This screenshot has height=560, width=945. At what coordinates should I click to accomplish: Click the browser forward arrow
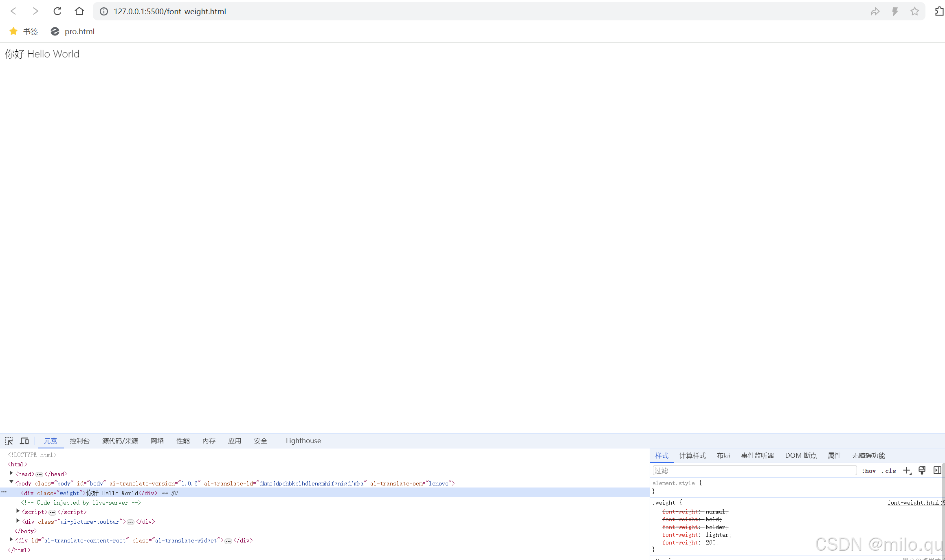click(x=35, y=11)
